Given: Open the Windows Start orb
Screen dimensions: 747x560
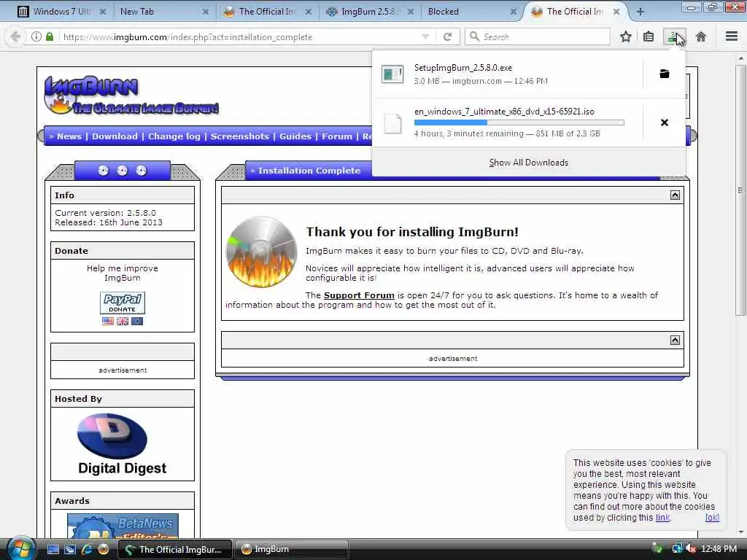Looking at the screenshot, I should click(20, 549).
